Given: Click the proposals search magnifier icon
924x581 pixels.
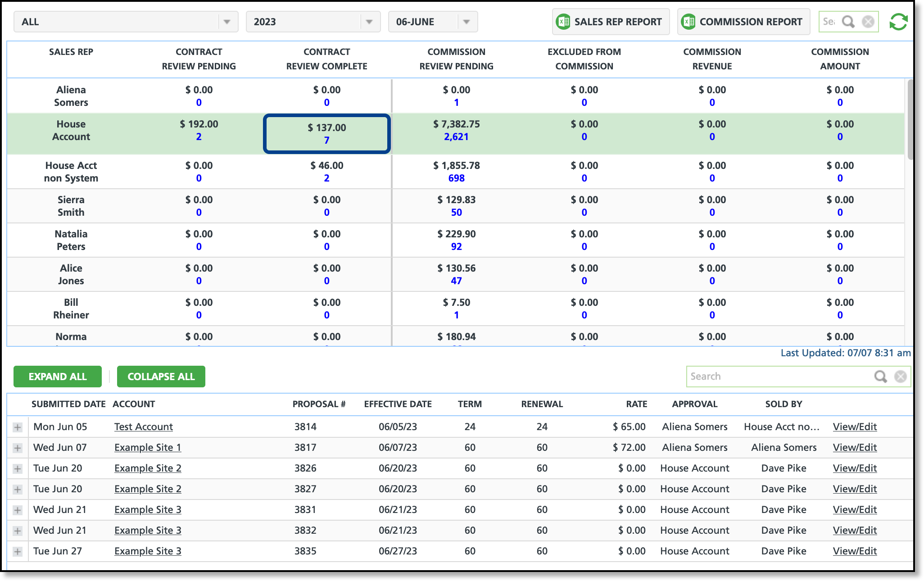Looking at the screenshot, I should pos(880,377).
